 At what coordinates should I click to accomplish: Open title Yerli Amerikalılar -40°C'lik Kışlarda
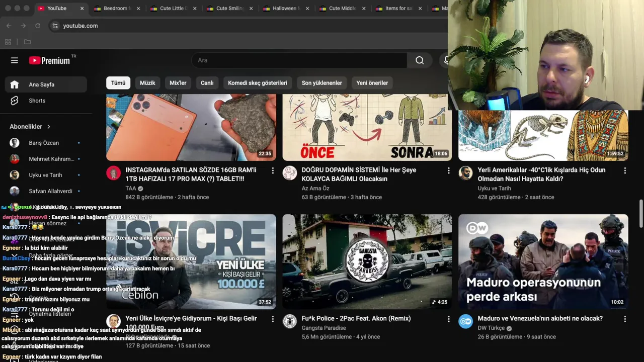pos(541,174)
